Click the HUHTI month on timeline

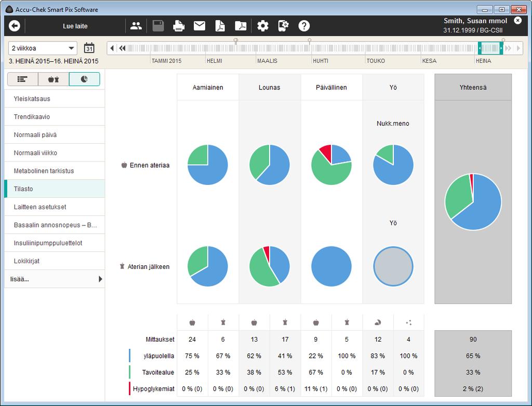[x=320, y=61]
